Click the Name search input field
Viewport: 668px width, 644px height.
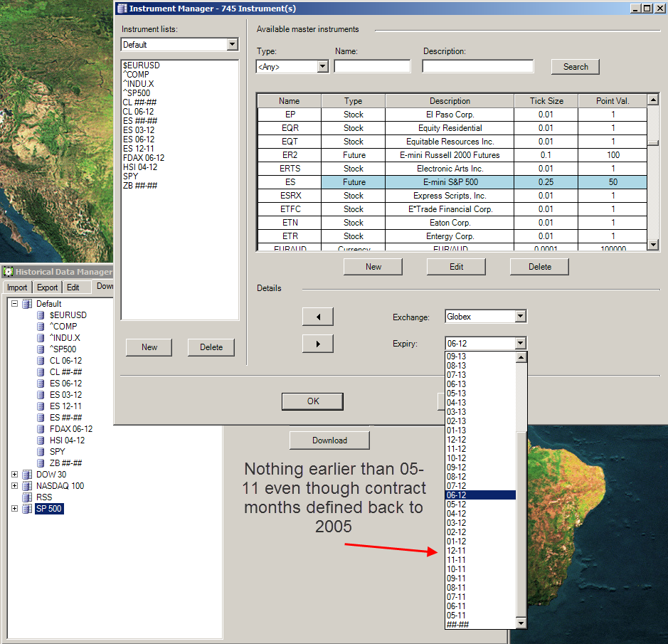[372, 67]
